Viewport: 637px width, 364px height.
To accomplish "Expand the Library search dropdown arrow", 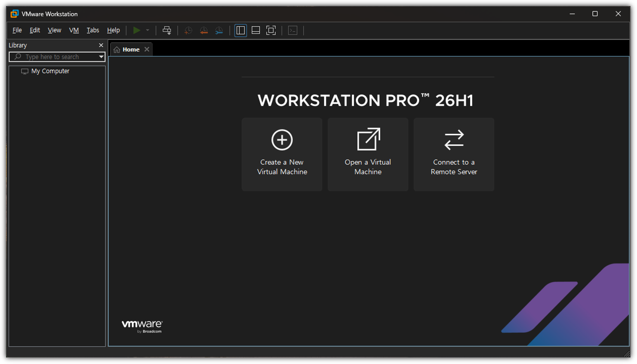I will 101,57.
